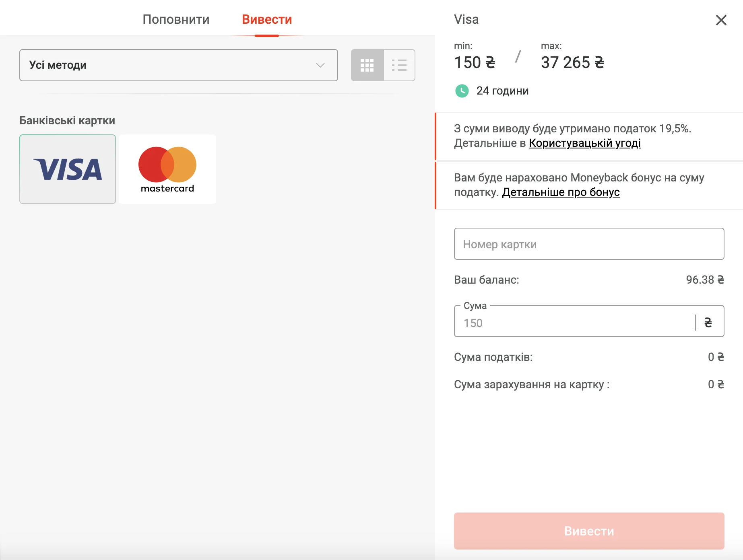
Task: Open the Користувацькій угоді link
Action: point(584,143)
